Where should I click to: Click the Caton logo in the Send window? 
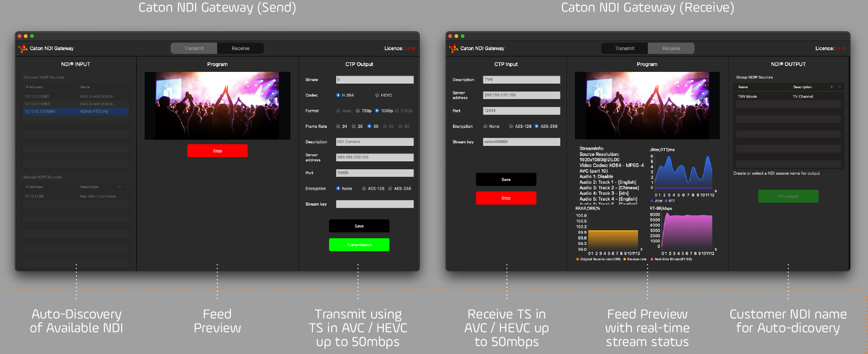[x=23, y=48]
